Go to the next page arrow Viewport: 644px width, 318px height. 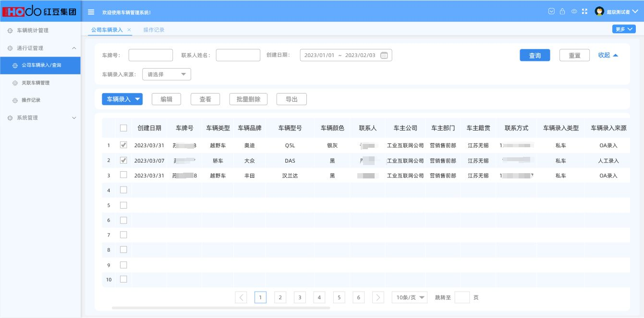tap(378, 297)
